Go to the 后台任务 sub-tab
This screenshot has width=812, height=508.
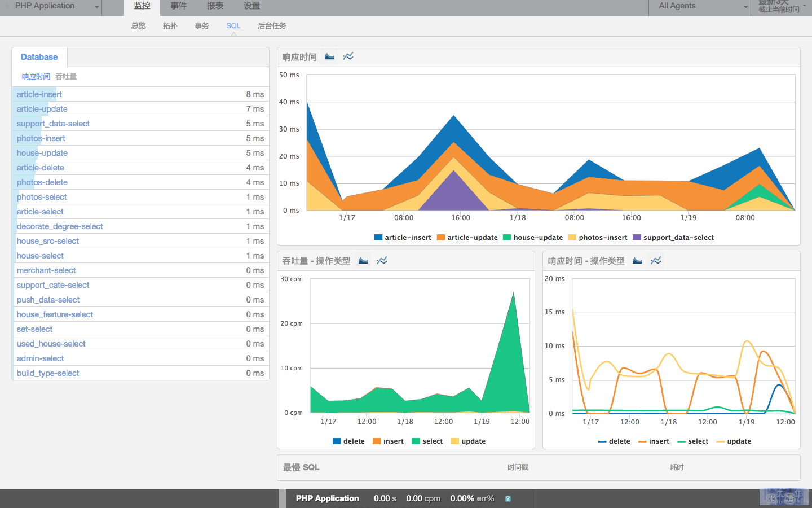coord(272,26)
